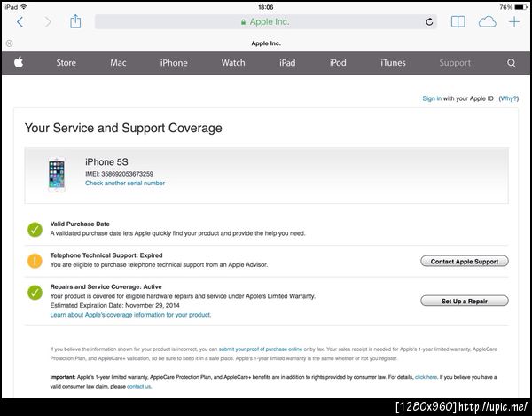Reload the page with the refresh icon
Screen dimensions: 532x416
(x=429, y=21)
